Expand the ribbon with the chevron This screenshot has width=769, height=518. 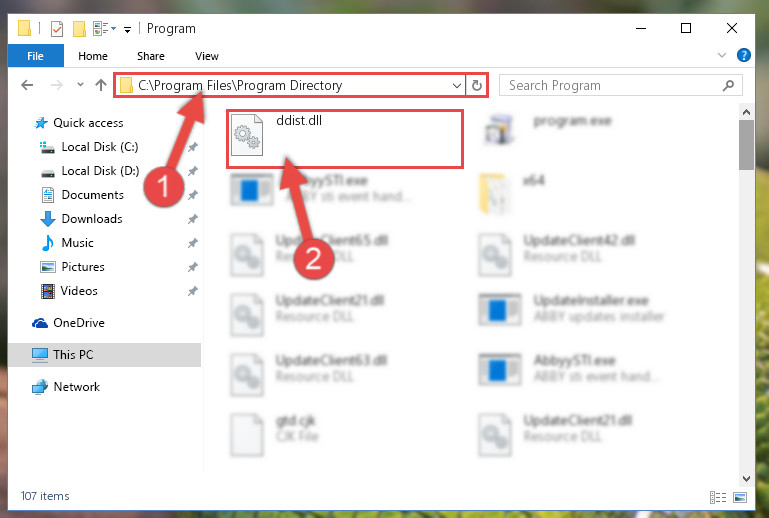pos(721,55)
